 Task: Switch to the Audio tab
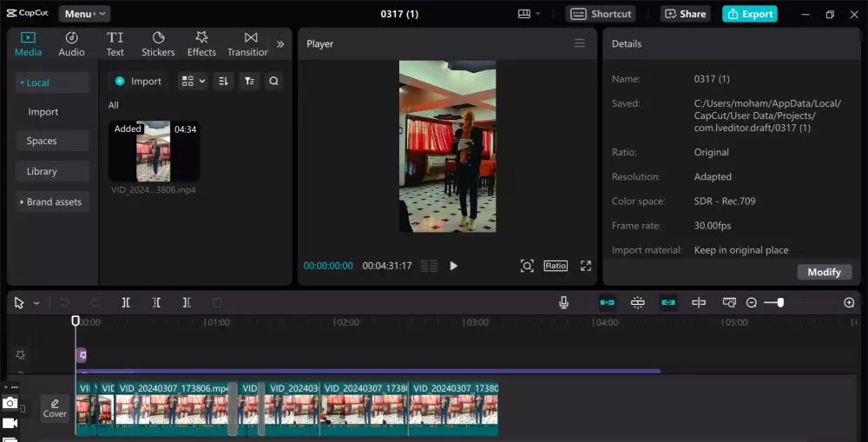(x=71, y=43)
